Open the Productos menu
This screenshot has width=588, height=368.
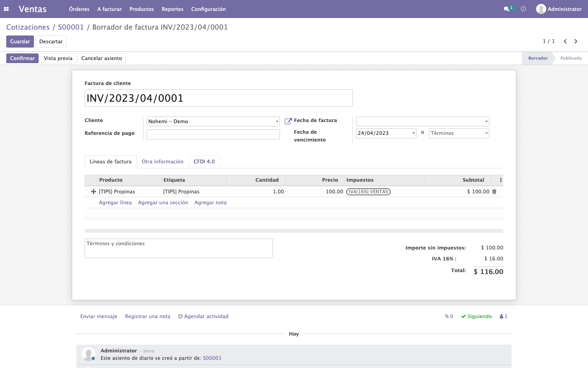click(x=142, y=9)
